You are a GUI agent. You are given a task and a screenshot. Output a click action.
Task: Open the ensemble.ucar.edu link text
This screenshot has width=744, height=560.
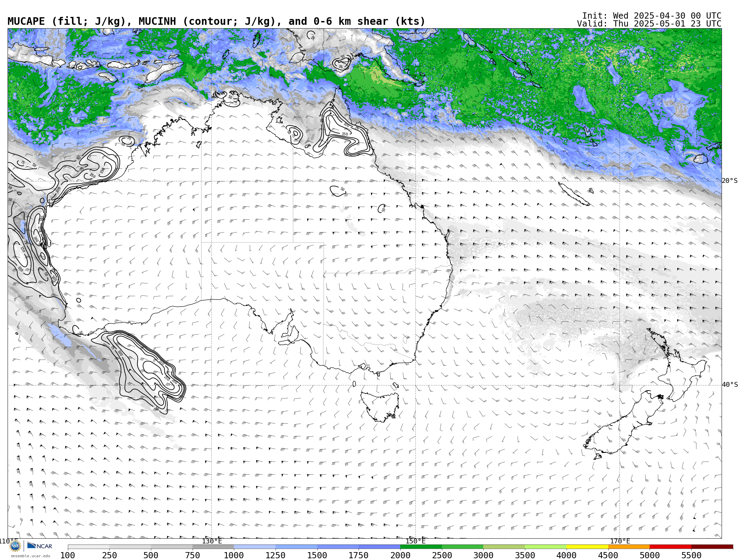[30, 556]
